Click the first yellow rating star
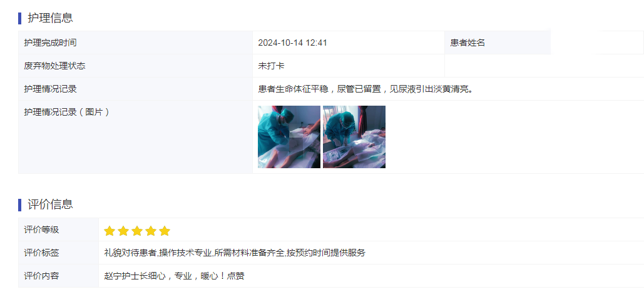This screenshot has width=644, height=292. click(x=110, y=231)
